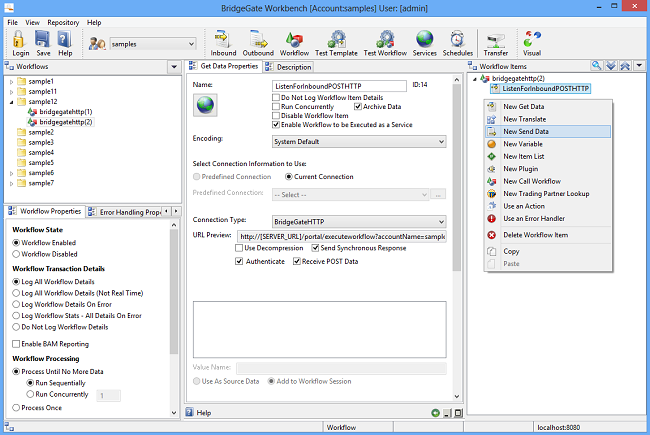Screen dimensions: 650x435
Task: Click the Inbound toolbar icon
Action: 223,42
